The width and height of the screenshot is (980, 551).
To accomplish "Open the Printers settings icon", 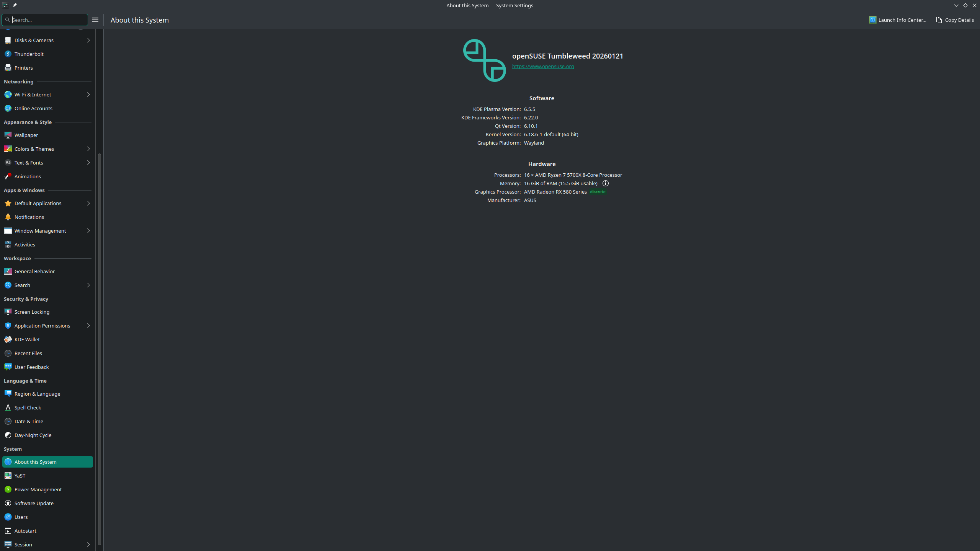I will tap(8, 68).
